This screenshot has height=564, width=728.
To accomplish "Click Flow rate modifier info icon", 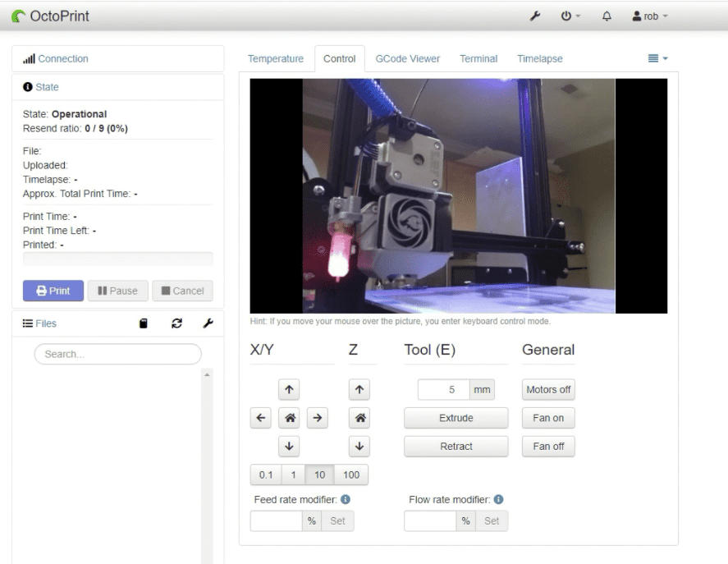I will point(499,499).
